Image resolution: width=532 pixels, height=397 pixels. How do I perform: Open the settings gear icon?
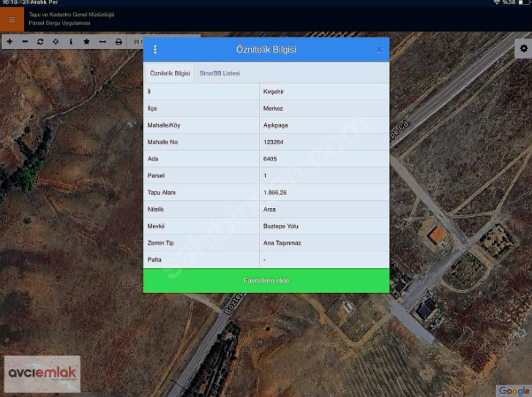point(523,48)
